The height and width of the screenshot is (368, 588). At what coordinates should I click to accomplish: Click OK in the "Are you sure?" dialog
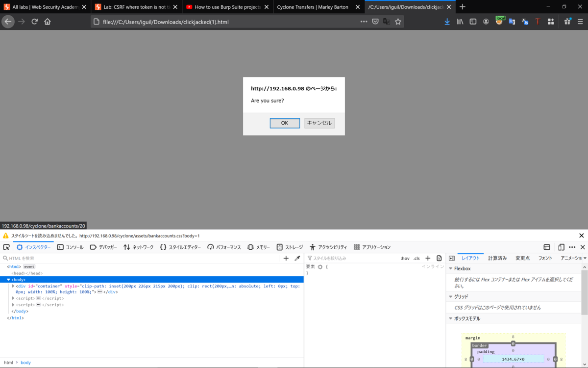[285, 123]
